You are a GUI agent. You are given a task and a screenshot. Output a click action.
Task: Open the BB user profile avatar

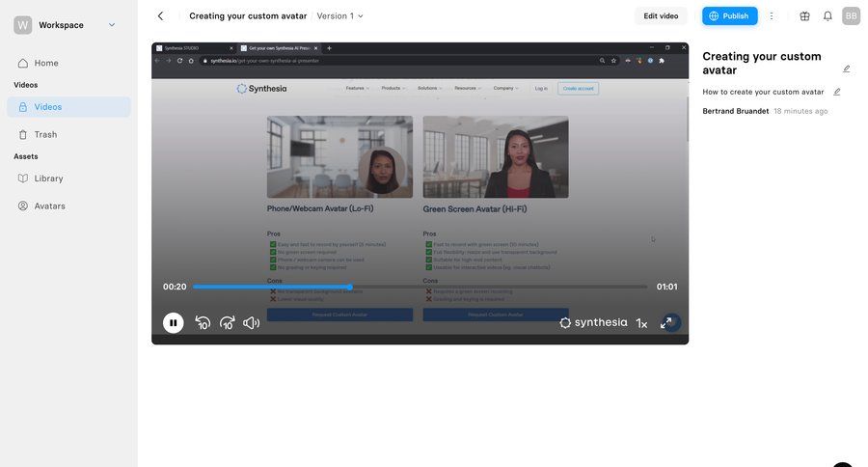851,15
